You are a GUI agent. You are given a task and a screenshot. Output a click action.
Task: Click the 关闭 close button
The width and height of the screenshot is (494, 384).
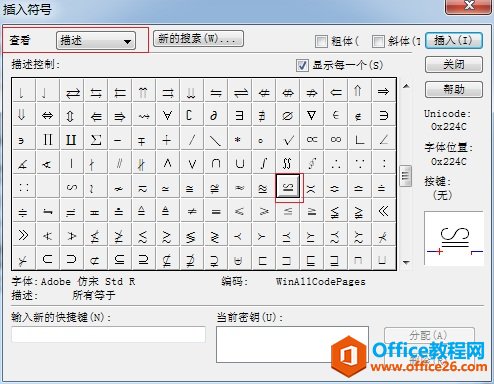click(x=454, y=64)
